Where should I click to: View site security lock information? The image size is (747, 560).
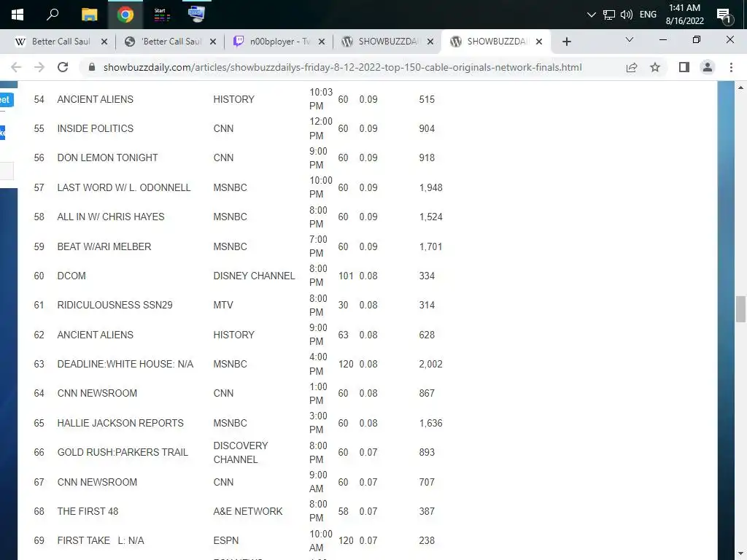(92, 67)
